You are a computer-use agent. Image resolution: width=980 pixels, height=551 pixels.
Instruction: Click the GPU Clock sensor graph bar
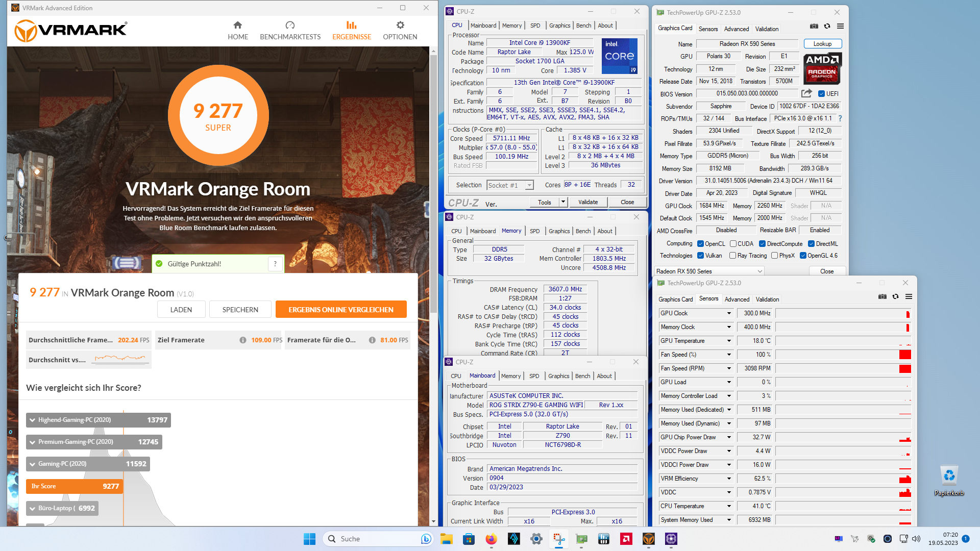(x=843, y=313)
